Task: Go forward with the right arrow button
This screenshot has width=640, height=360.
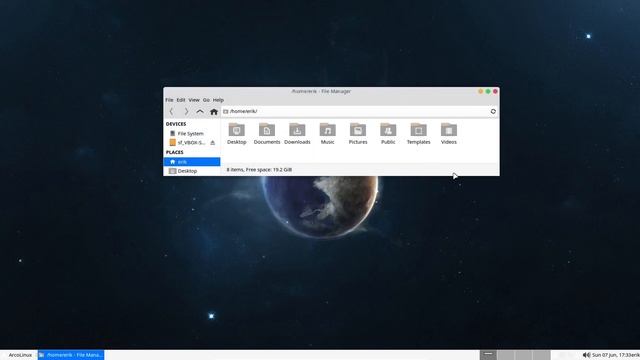Action: [186, 111]
